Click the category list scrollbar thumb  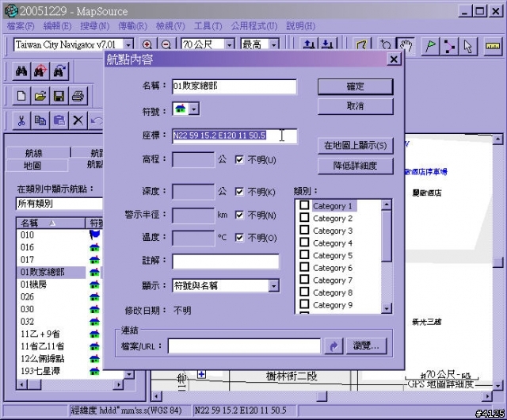[x=387, y=236]
